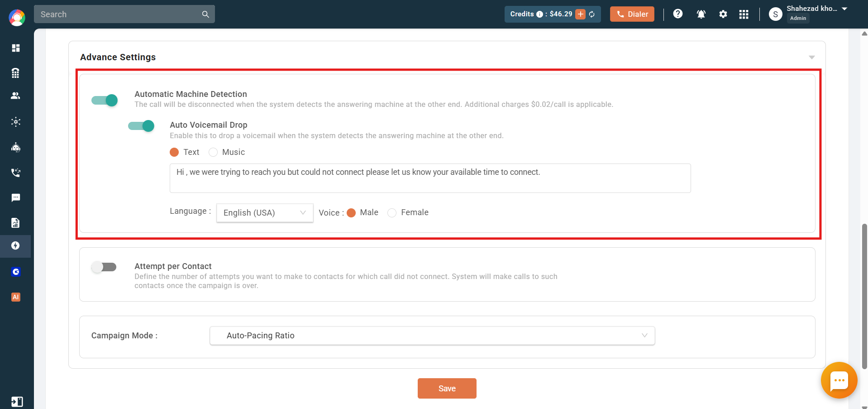
Task: Click the Shahezad kho... user name
Action: pyautogui.click(x=812, y=9)
